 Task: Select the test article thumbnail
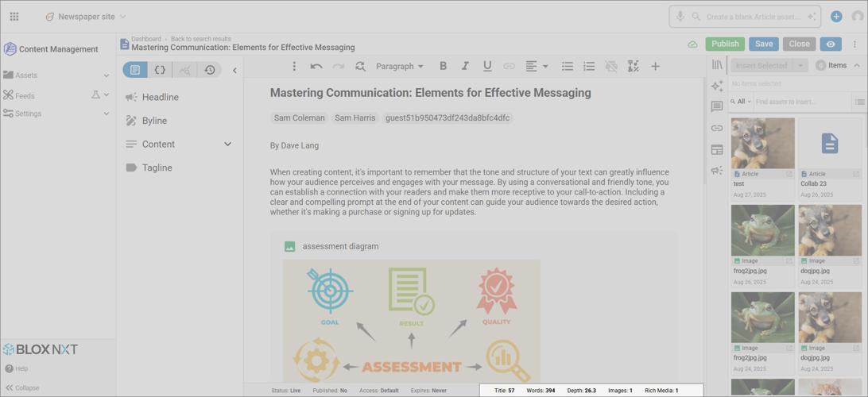(763, 143)
